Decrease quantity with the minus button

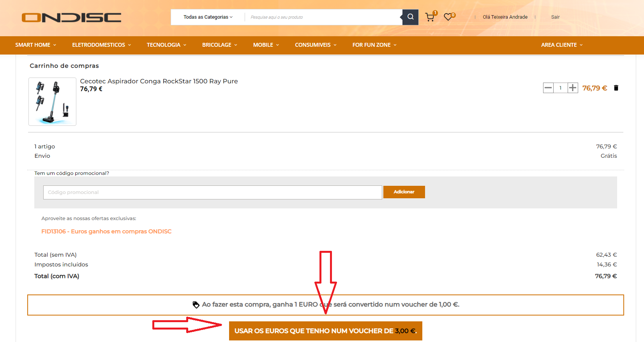[548, 88]
